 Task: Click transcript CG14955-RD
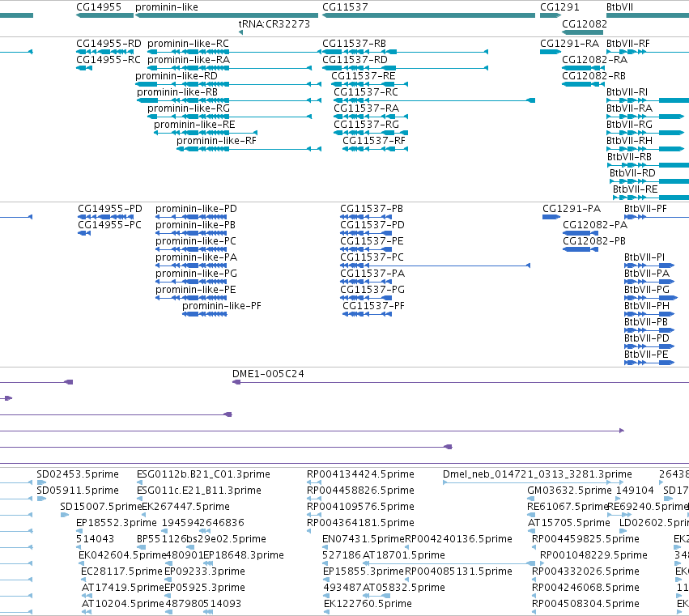(x=108, y=44)
